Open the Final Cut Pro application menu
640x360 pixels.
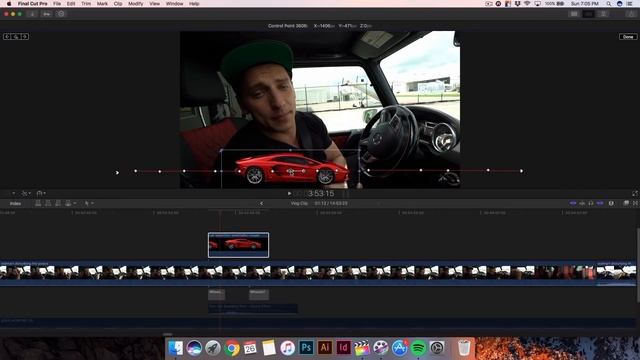(x=32, y=4)
